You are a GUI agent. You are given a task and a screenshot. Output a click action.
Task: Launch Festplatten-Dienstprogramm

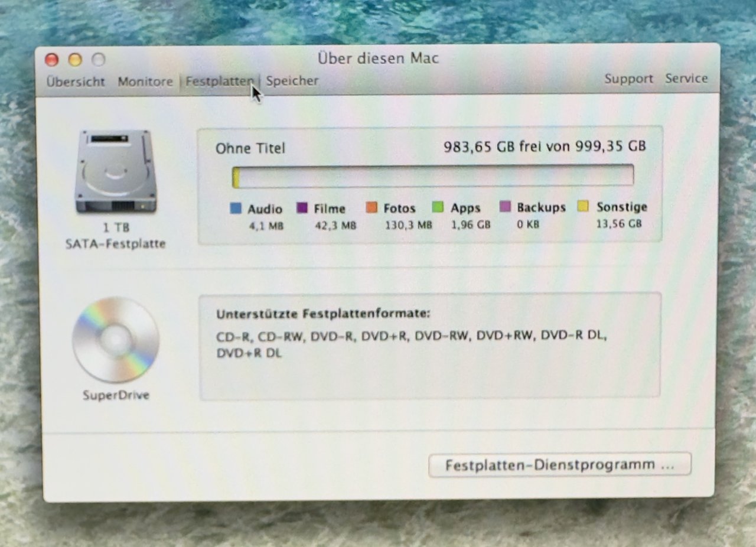coord(560,465)
